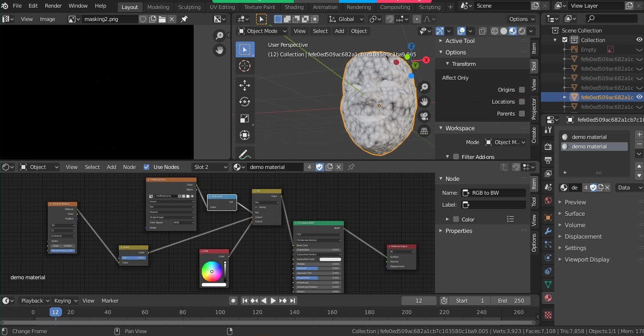Play the animation forward
The image size is (644, 336).
point(273,301)
